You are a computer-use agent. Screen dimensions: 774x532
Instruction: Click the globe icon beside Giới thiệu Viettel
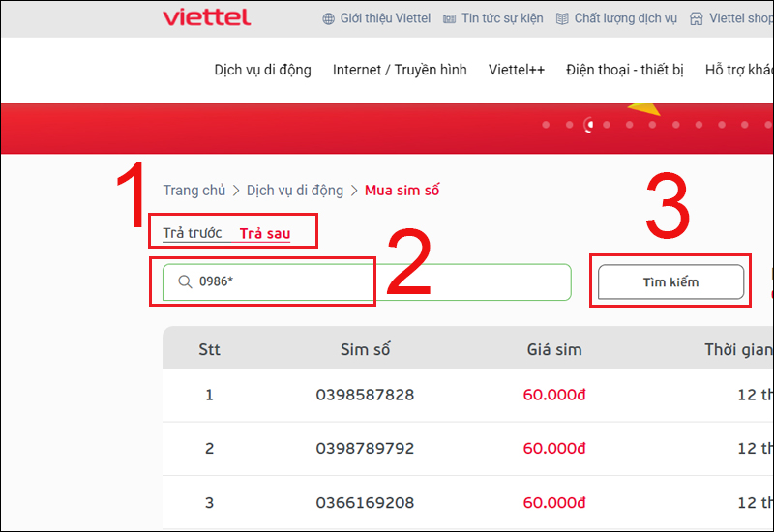click(329, 18)
